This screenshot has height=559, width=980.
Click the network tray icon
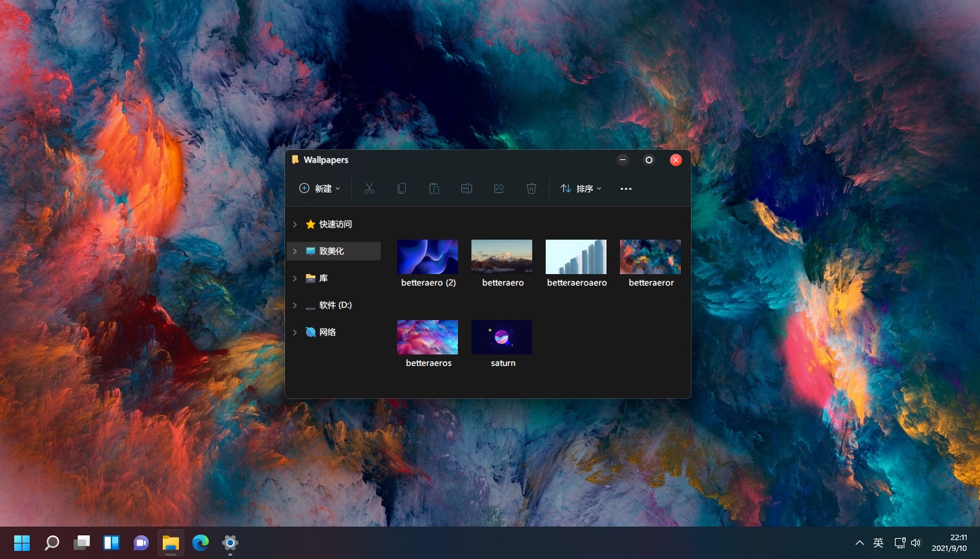click(x=900, y=543)
